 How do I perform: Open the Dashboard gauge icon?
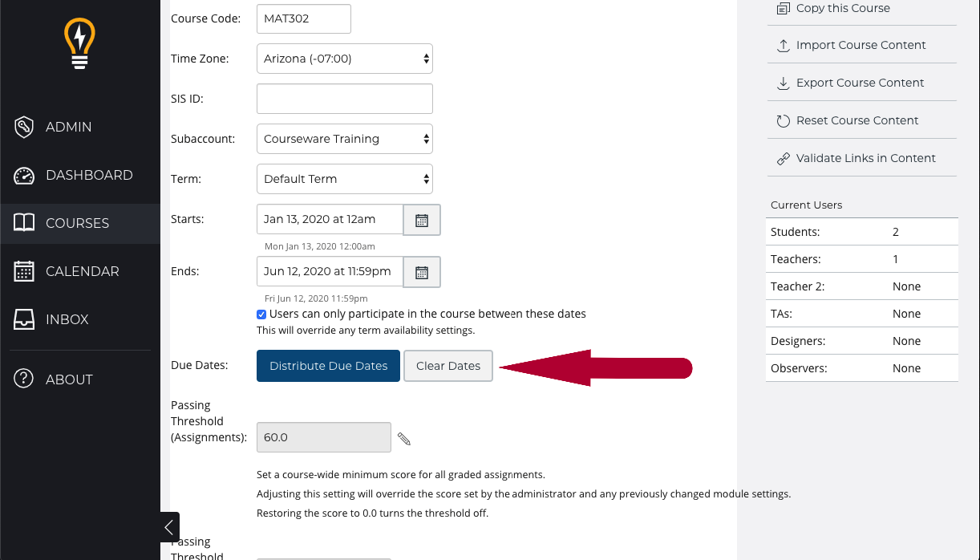click(24, 175)
